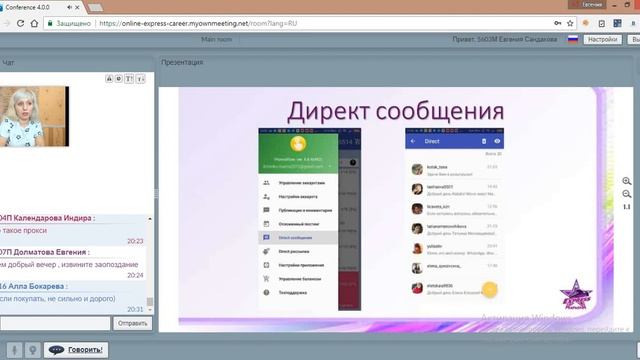
Task: Click the Чат panel header
Action: [x=8, y=62]
